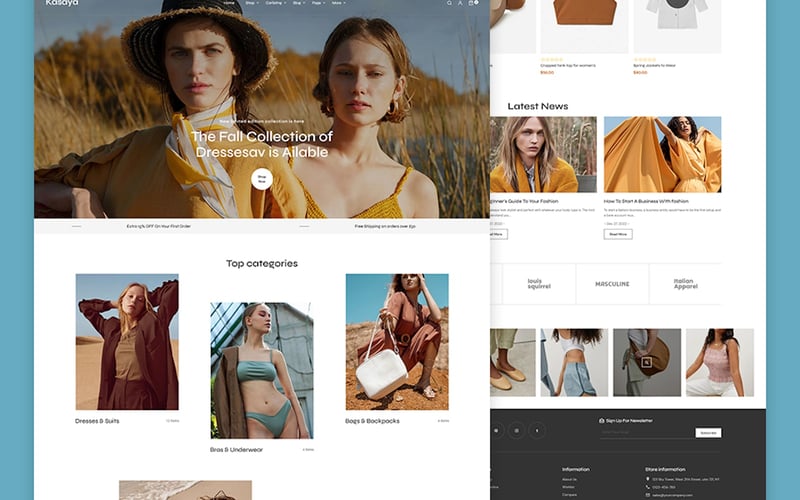Open the Dresses & Suits category image
800x500 pixels.
[x=127, y=342]
